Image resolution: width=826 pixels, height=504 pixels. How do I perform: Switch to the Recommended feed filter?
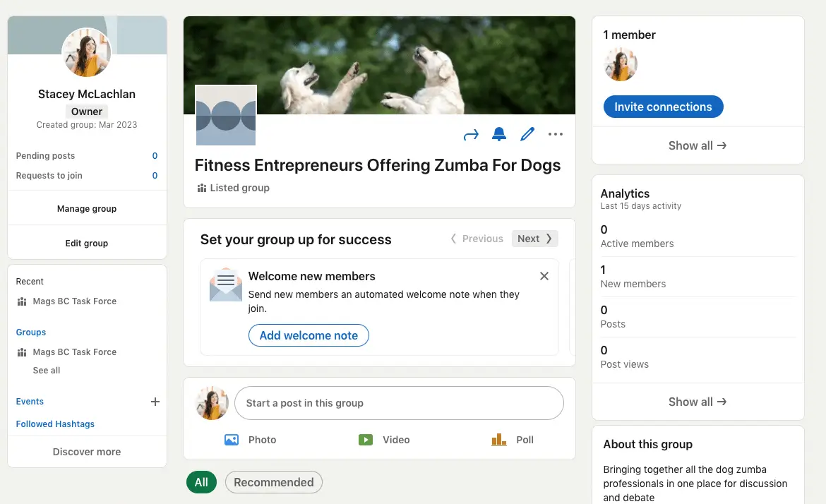pyautogui.click(x=273, y=481)
